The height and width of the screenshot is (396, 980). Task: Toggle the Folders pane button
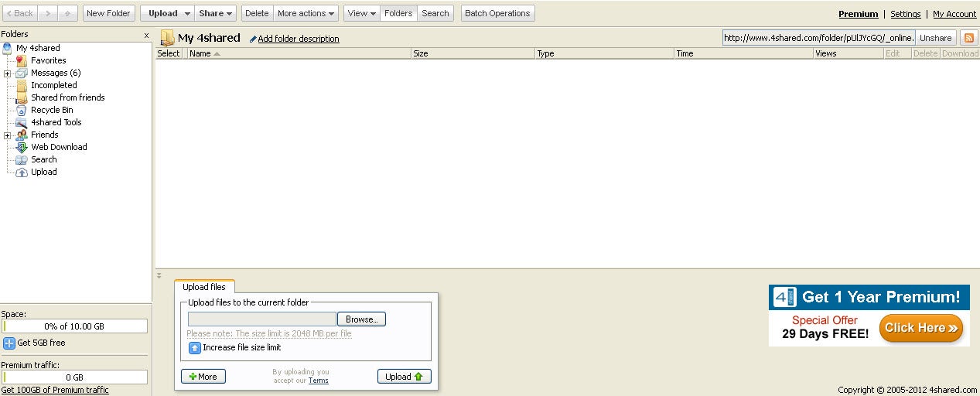(x=398, y=13)
